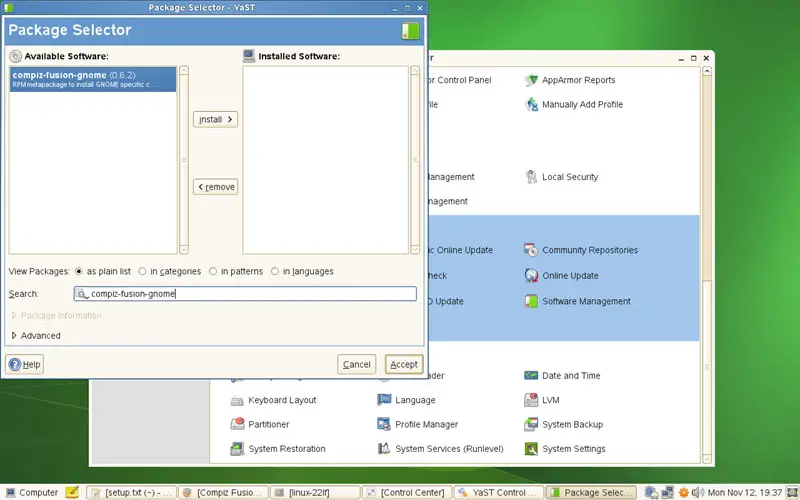The image size is (800, 500).
Task: Switch to Package Selector taskbar window
Action: tap(591, 492)
